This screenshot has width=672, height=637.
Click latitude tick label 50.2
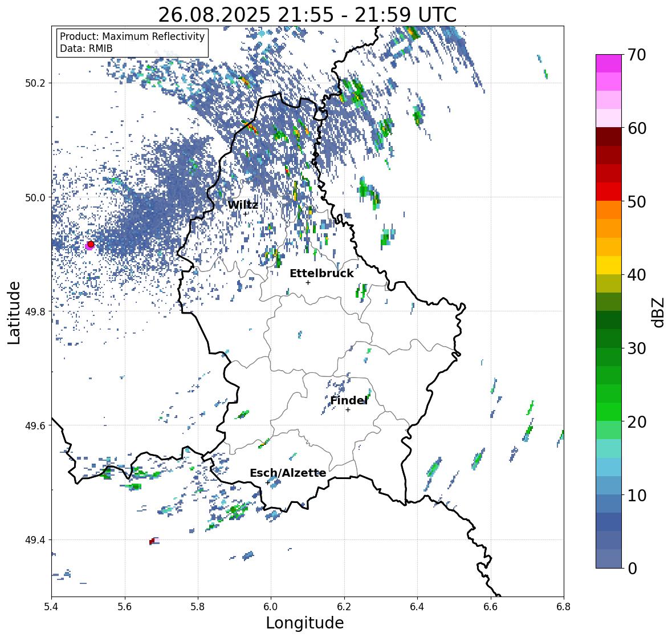(35, 83)
